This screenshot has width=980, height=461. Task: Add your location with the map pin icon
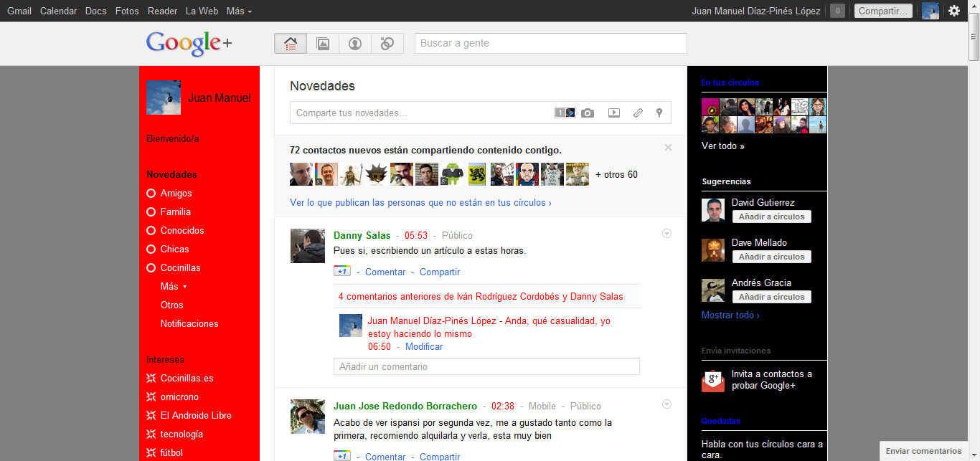coord(659,113)
